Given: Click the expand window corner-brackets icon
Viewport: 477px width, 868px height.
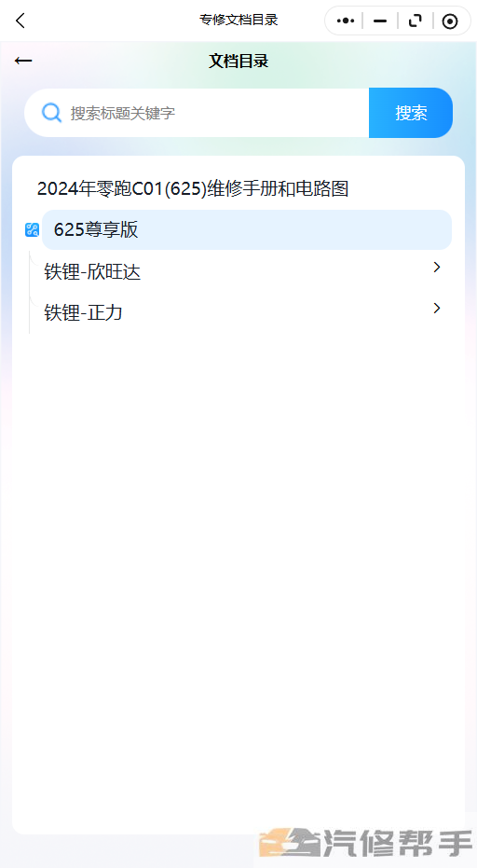Looking at the screenshot, I should click(x=415, y=21).
